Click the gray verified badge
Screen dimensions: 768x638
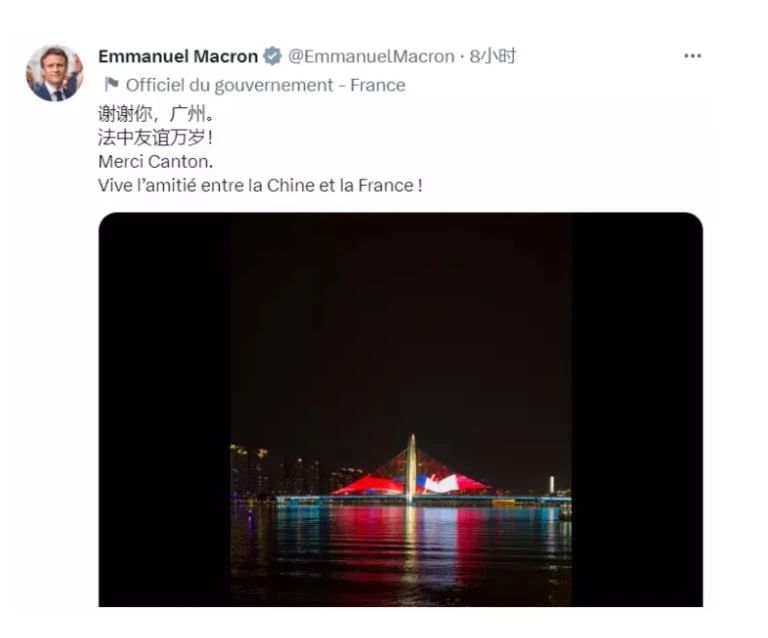272,56
